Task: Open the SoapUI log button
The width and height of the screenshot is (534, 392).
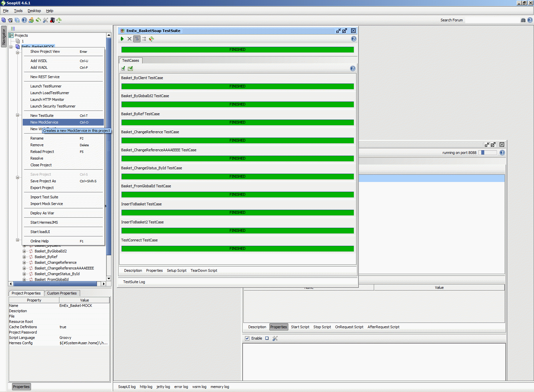Action: click(127, 387)
